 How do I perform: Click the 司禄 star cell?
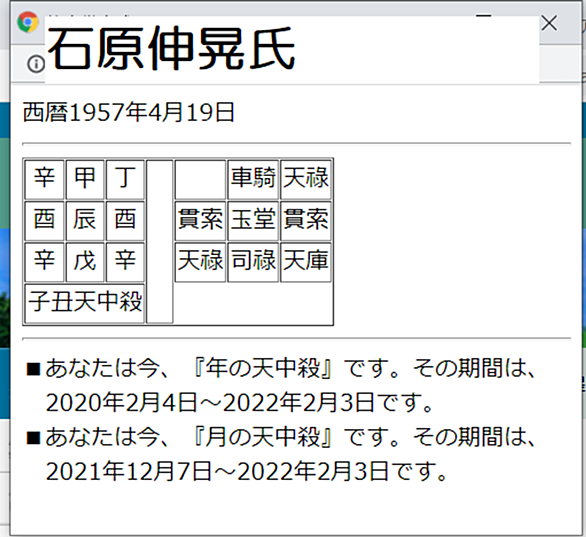pos(253,262)
